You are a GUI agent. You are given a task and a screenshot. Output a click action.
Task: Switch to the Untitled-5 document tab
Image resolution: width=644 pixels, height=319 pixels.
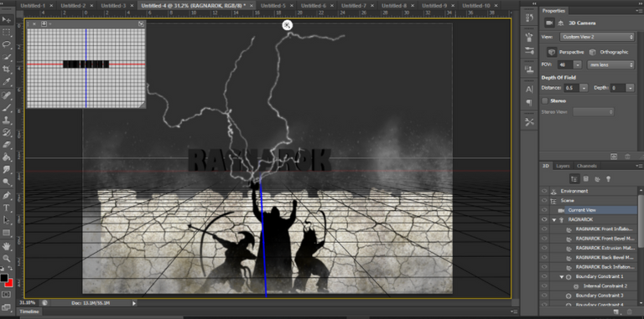click(273, 6)
